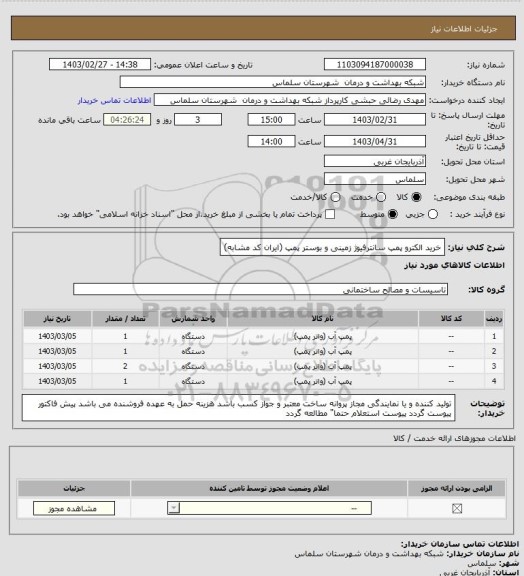Click the مشاهده مجوز button
Screen dimensions: 524x576
(74, 508)
